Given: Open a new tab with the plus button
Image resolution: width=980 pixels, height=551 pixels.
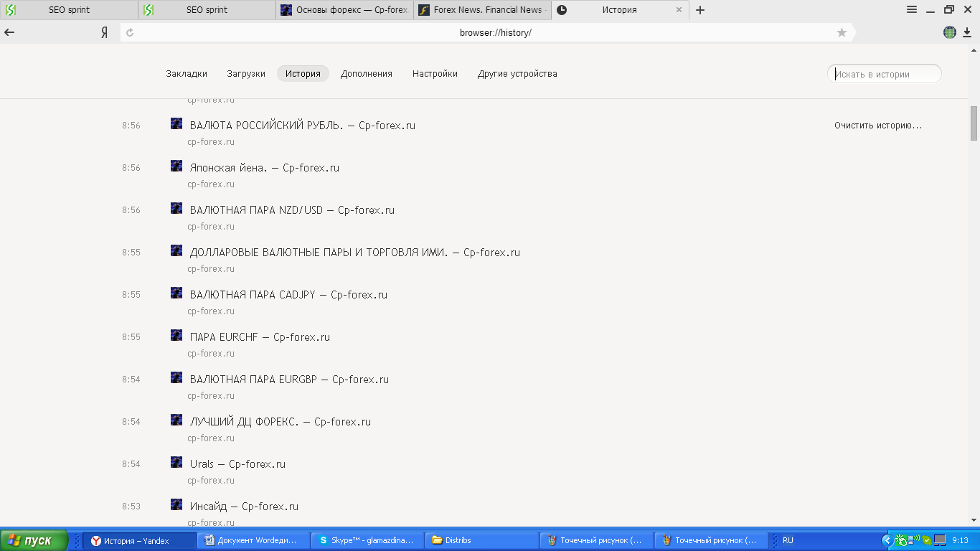Looking at the screenshot, I should pos(700,10).
